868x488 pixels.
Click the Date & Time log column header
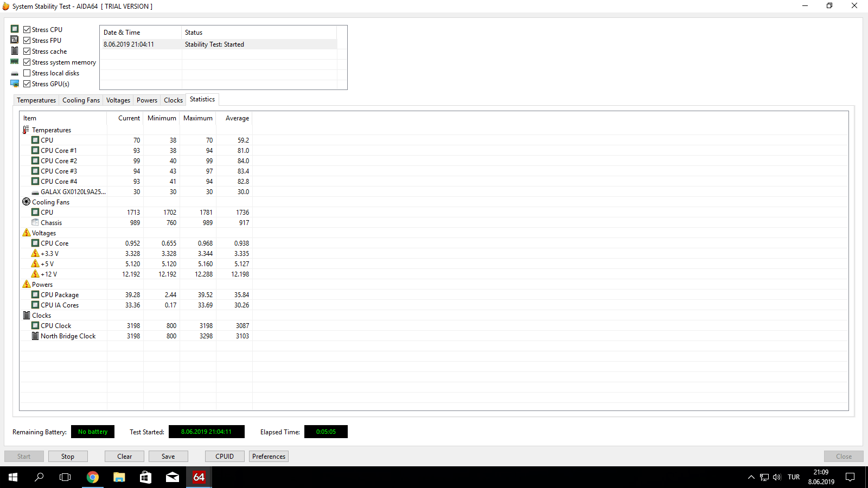click(141, 33)
